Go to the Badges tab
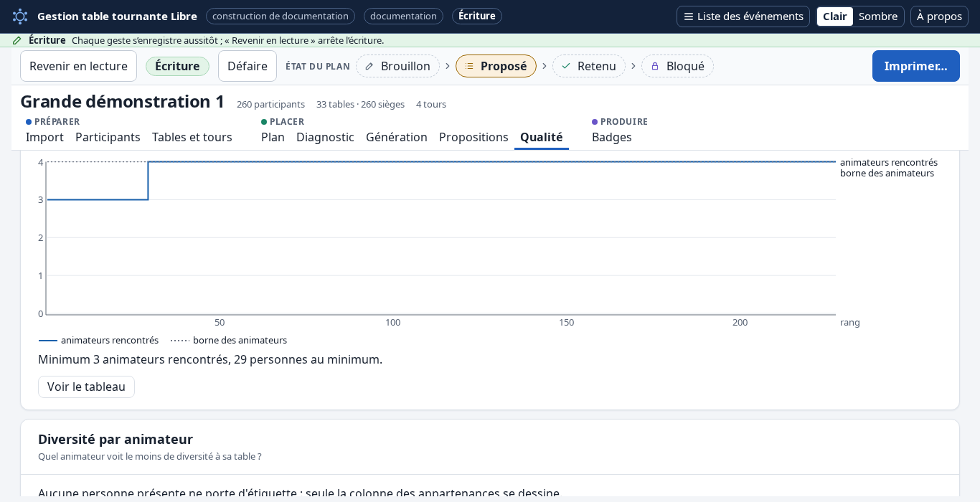Image resolution: width=980 pixels, height=502 pixels. coord(612,137)
